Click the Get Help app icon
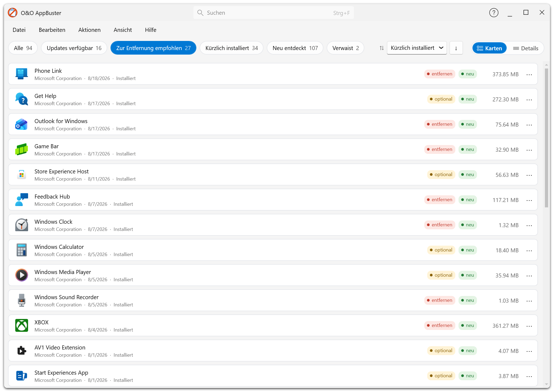 (22, 99)
